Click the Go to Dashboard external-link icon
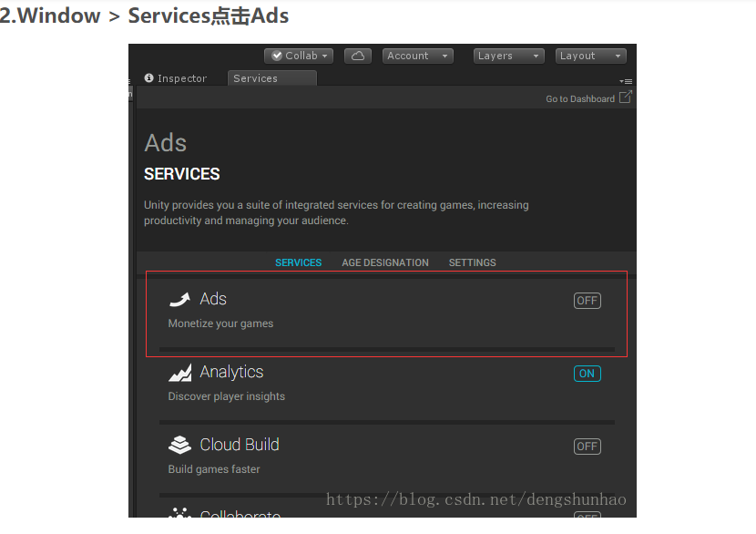The width and height of the screenshot is (756, 534). coord(625,98)
